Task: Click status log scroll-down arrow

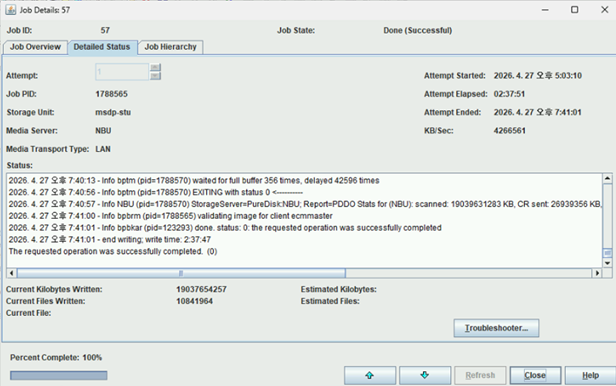Action: coord(607,263)
